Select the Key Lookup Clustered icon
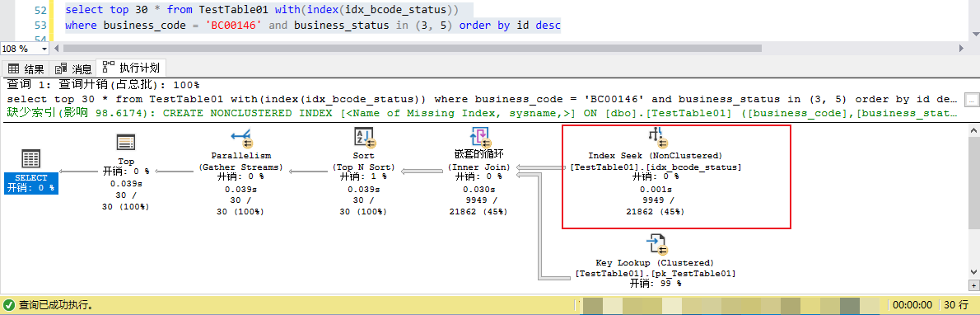This screenshot has height=315, width=980. pyautogui.click(x=656, y=245)
